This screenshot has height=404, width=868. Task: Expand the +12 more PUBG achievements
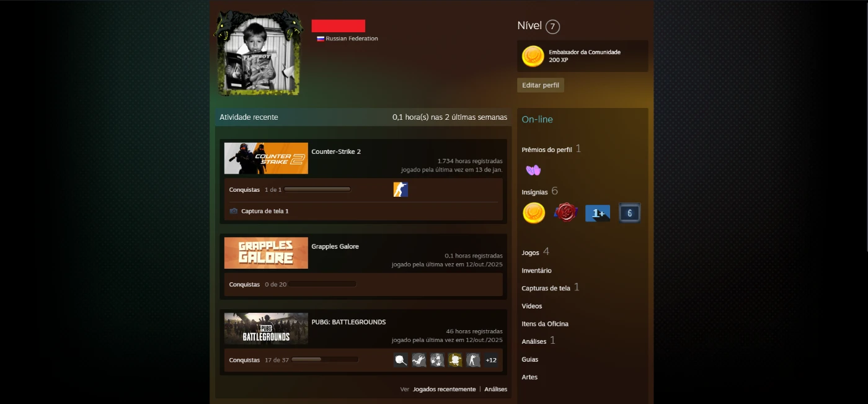491,360
